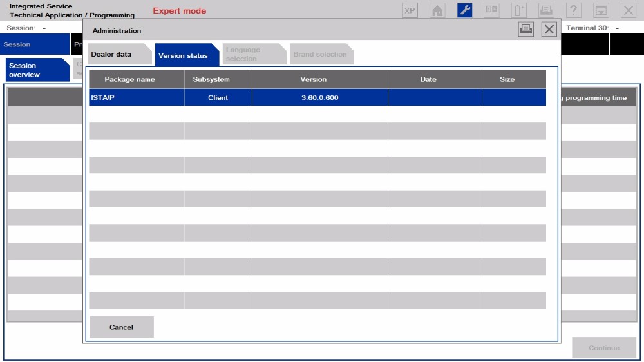Screen dimensions: 644x362
Task: Click the XP icon in the top toolbar
Action: tap(410, 10)
